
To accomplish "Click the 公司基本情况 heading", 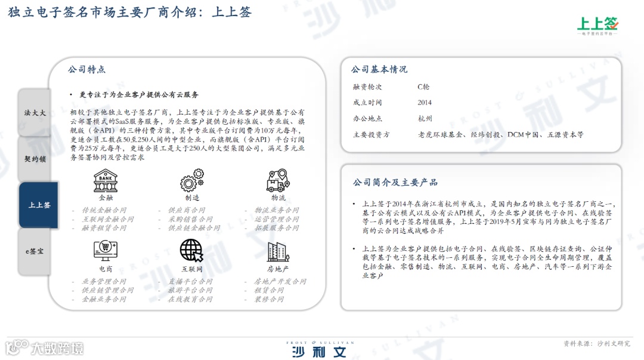I will 379,69.
